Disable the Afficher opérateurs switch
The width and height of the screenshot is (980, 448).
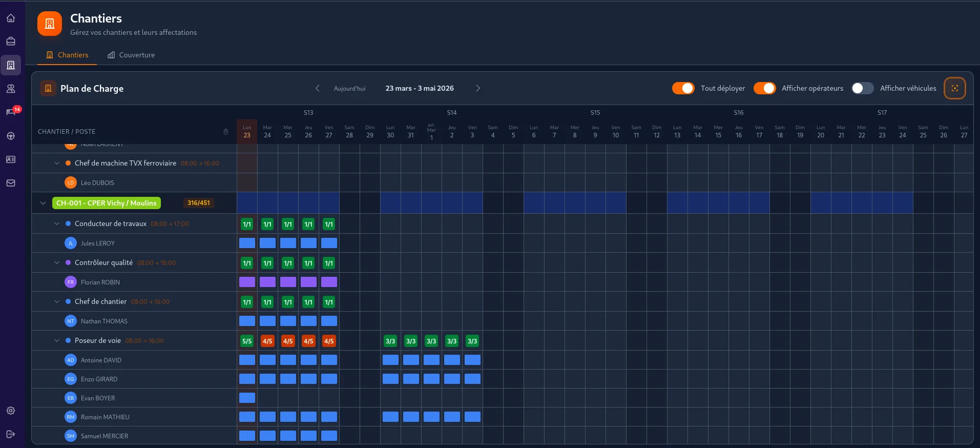pyautogui.click(x=764, y=88)
